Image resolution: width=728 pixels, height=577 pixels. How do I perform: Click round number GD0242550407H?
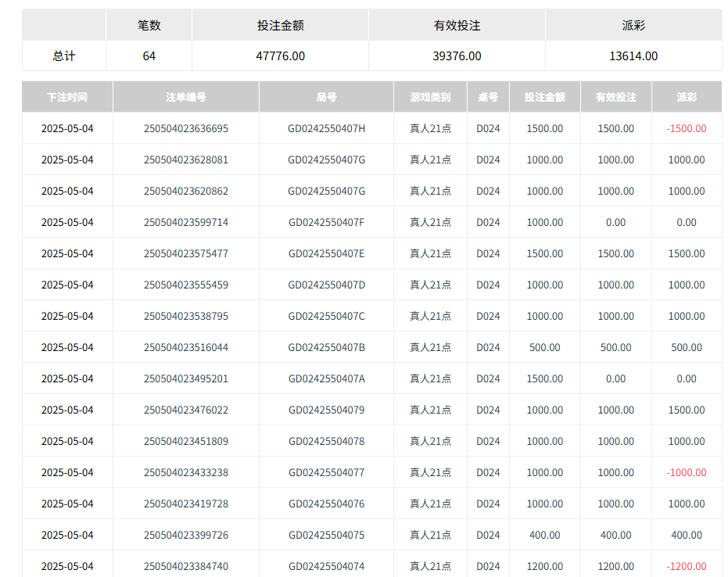pyautogui.click(x=326, y=128)
